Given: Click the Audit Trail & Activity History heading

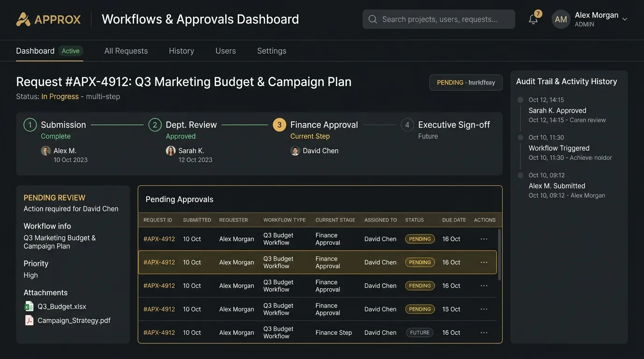Looking at the screenshot, I should [x=566, y=81].
